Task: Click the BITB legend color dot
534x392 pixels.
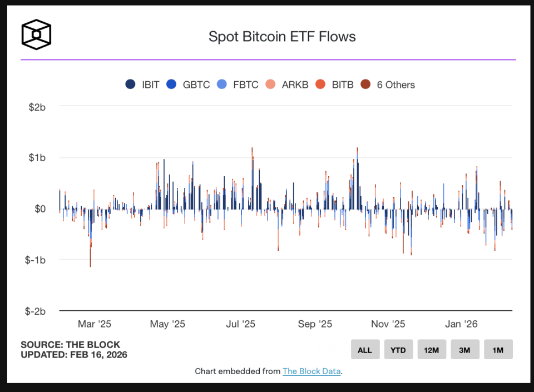Action: click(x=320, y=85)
